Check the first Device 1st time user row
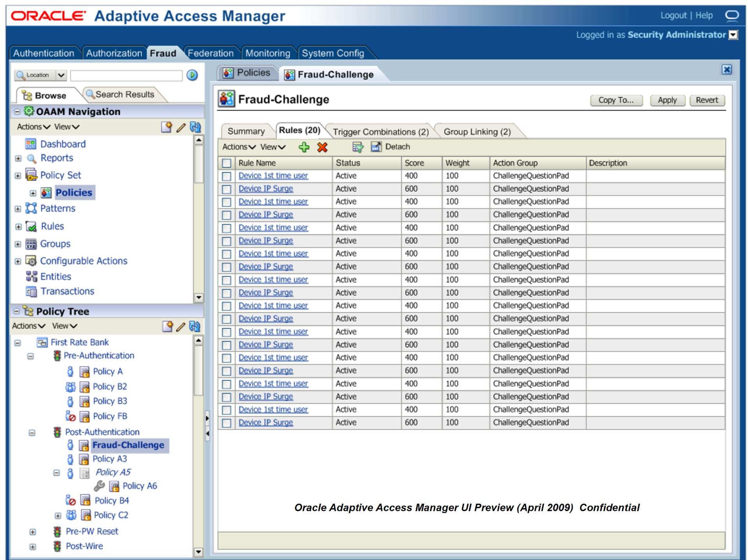 click(x=226, y=176)
